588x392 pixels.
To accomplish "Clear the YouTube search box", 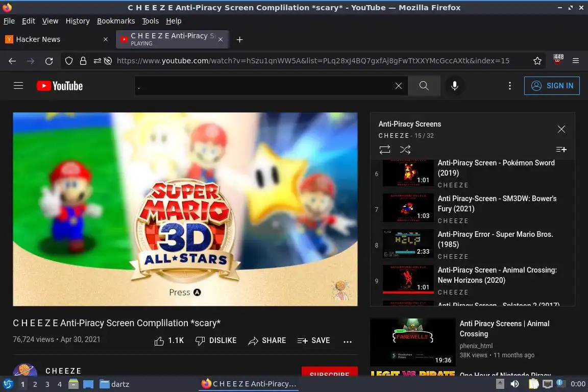I will 398,86.
